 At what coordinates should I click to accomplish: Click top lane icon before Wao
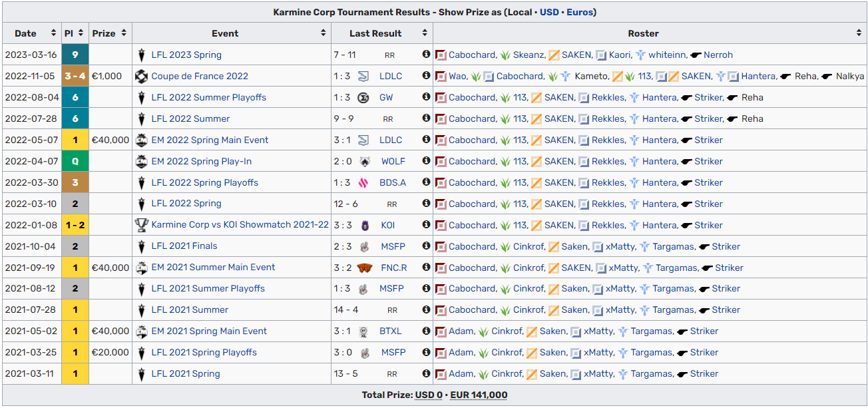(441, 76)
